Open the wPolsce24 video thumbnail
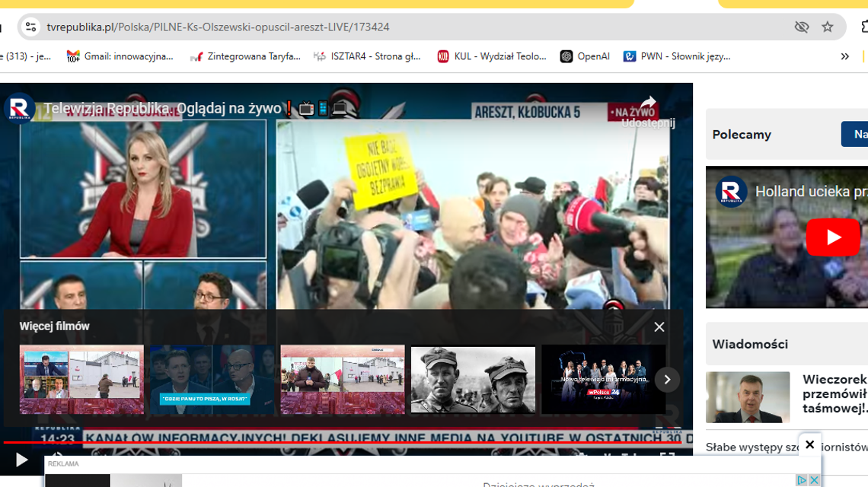Viewport: 868px width, 487px height. (603, 380)
